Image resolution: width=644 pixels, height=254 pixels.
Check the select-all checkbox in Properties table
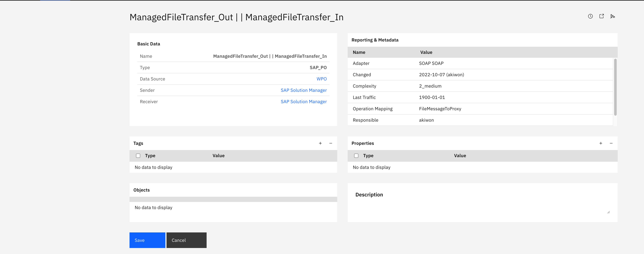[x=356, y=156]
